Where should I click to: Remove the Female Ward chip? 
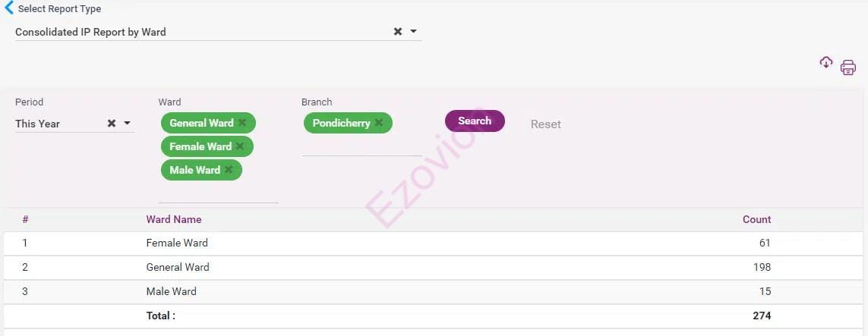pos(240,146)
